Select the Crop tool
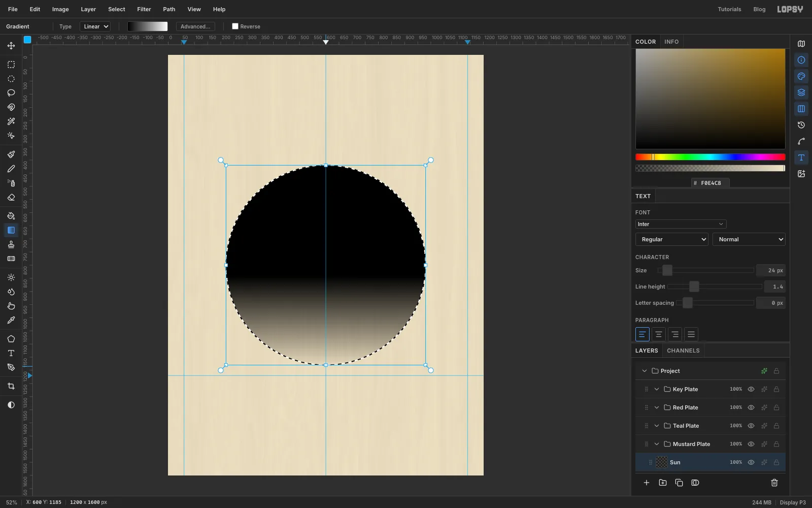 [x=11, y=386]
